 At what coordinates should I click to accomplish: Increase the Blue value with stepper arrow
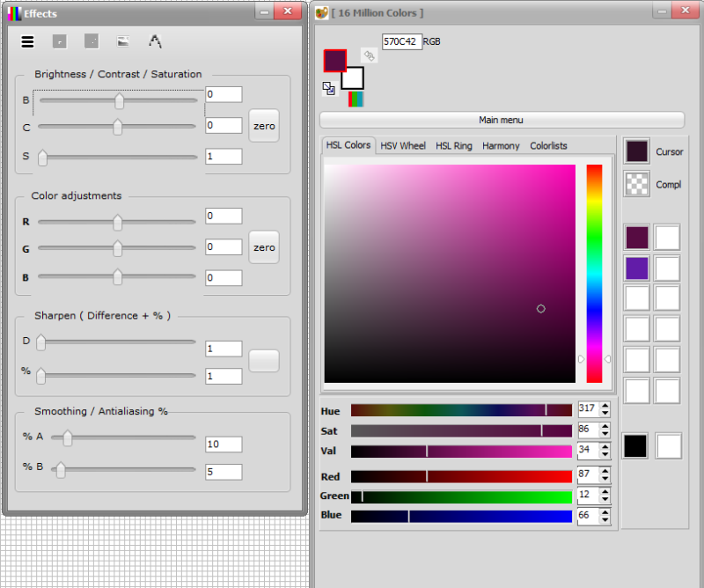tap(605, 511)
